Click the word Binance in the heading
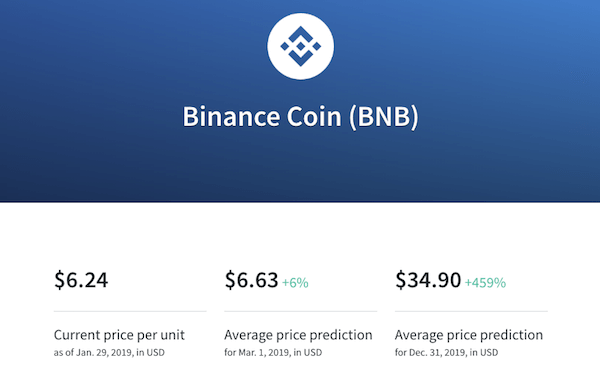 [231, 116]
